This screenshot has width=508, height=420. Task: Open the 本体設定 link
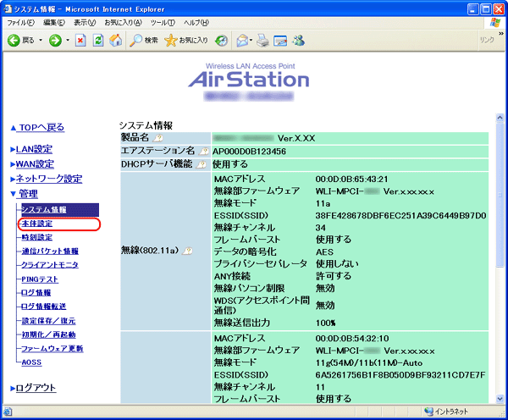coord(37,224)
